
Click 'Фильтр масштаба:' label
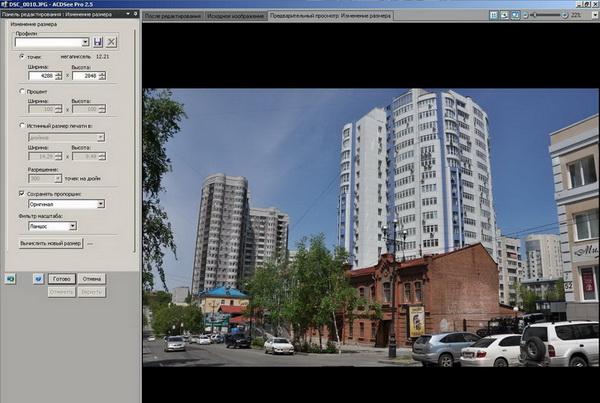[x=41, y=216]
